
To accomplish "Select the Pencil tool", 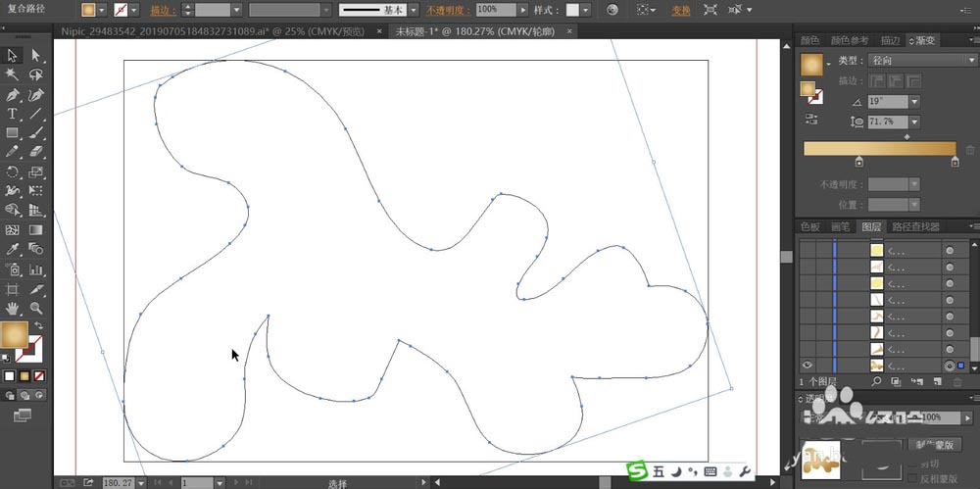I will coord(12,151).
